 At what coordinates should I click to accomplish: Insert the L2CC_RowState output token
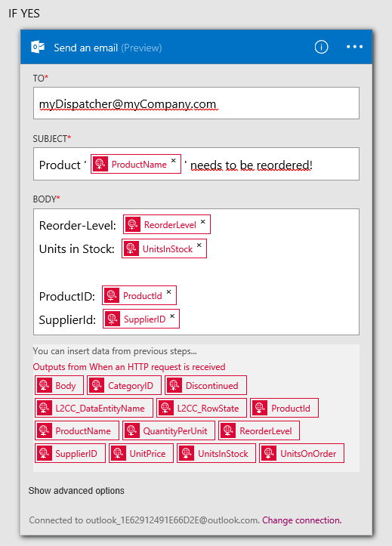tap(202, 408)
